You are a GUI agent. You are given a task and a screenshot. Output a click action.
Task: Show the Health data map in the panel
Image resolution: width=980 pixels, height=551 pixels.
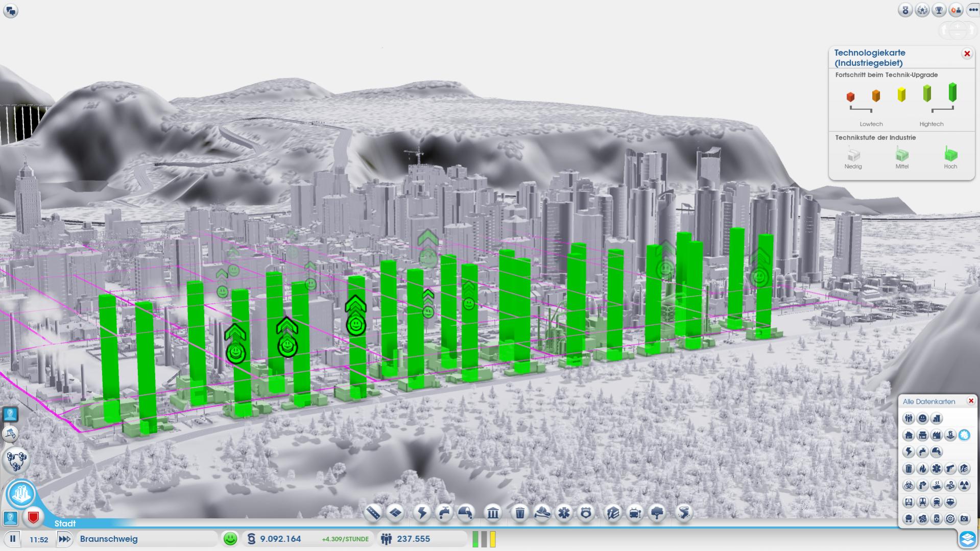tap(936, 469)
